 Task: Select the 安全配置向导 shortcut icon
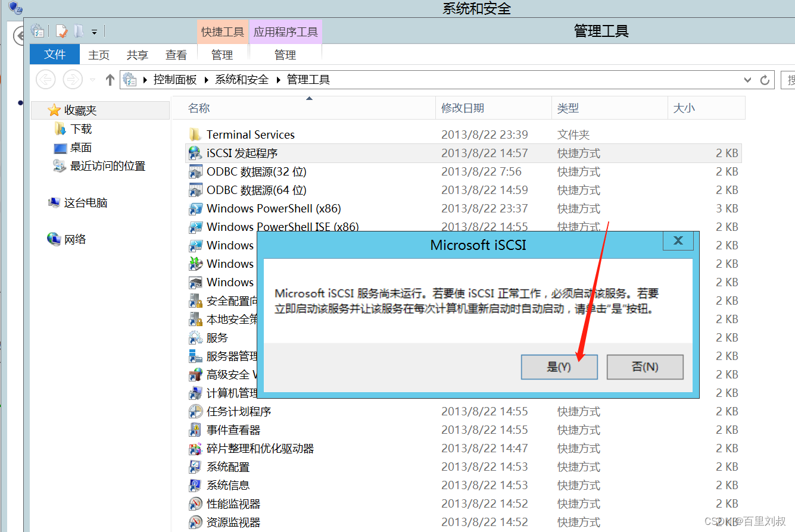(195, 301)
